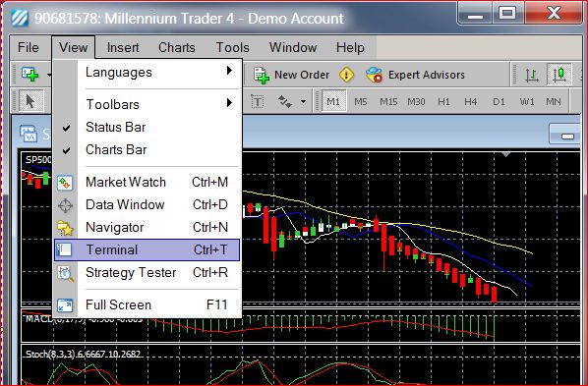Switch chart to candlesticks icon
This screenshot has width=588, height=386.
click(559, 75)
